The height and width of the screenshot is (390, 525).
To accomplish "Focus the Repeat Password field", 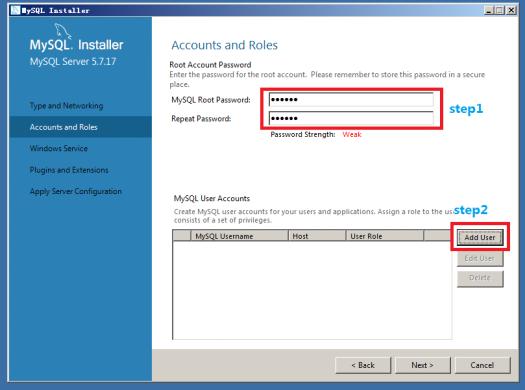I will click(x=351, y=118).
